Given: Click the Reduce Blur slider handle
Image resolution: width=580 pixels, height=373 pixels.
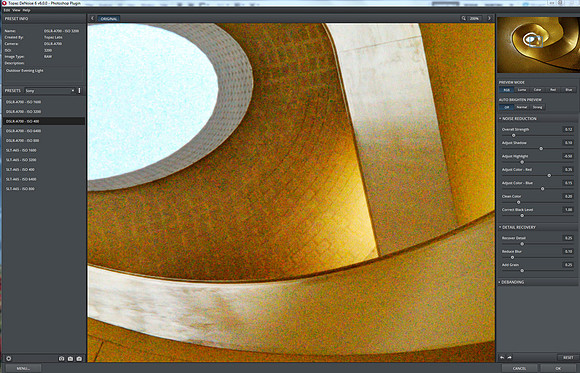Looking at the screenshot, I should tap(513, 258).
